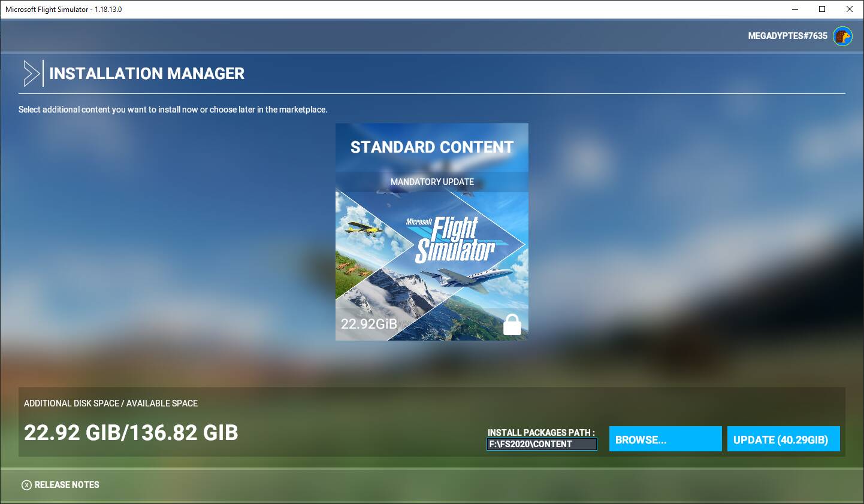
Task: Click the 22.92 GIB/136.82 GIB disk space value
Action: [x=131, y=433]
